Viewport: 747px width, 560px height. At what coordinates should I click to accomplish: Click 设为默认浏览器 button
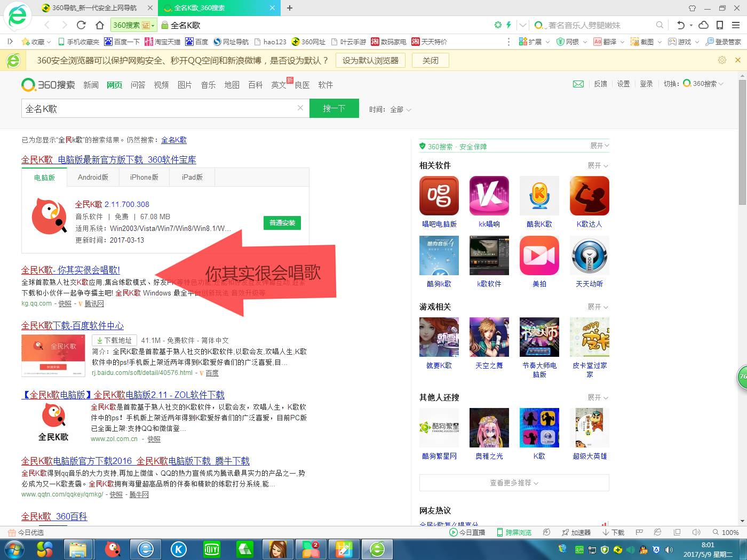point(370,60)
